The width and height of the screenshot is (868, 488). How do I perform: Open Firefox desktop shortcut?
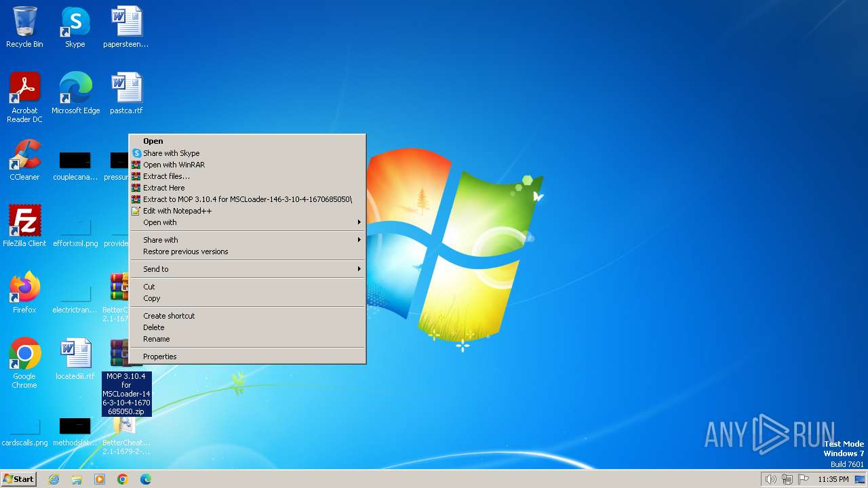(24, 292)
